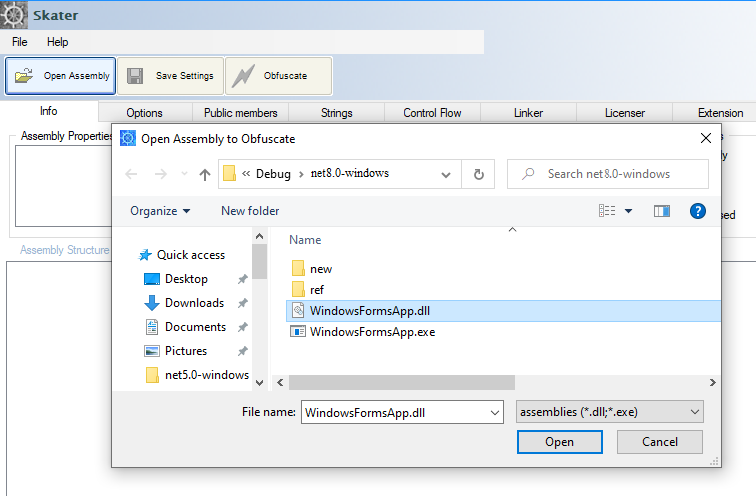Open the view options dropdown arrow
Viewport: 756px width, 496px height.
(x=628, y=211)
